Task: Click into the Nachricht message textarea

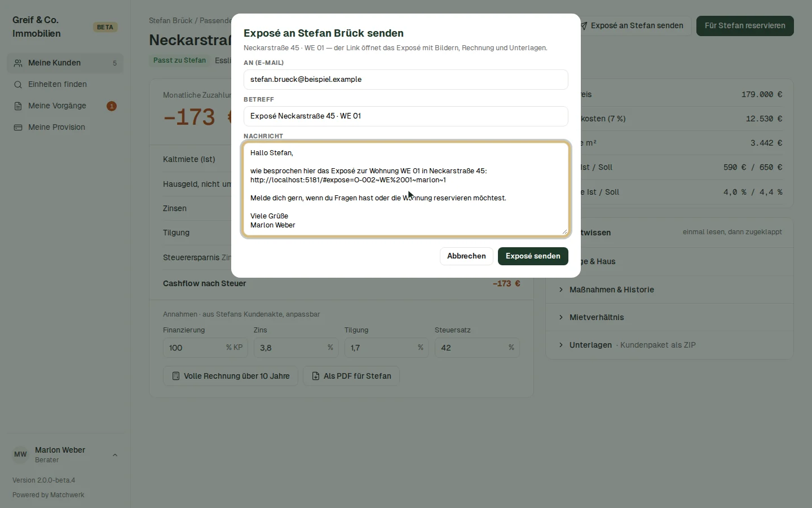Action: (x=406, y=189)
